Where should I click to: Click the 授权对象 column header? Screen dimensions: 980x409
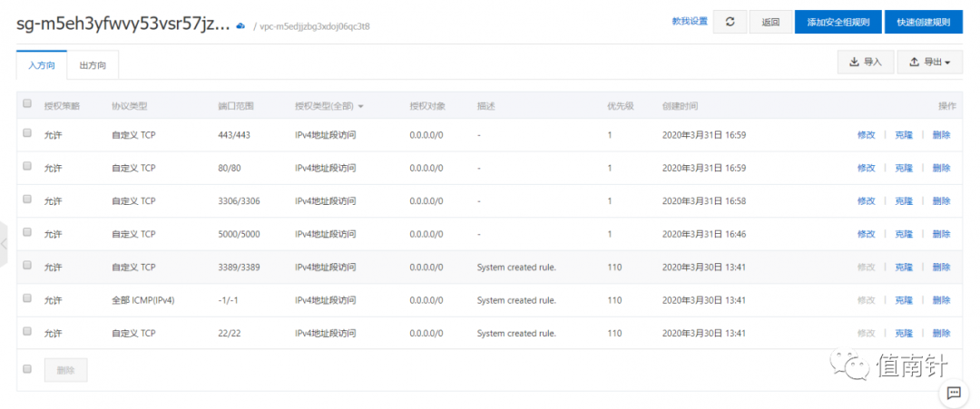click(x=427, y=106)
